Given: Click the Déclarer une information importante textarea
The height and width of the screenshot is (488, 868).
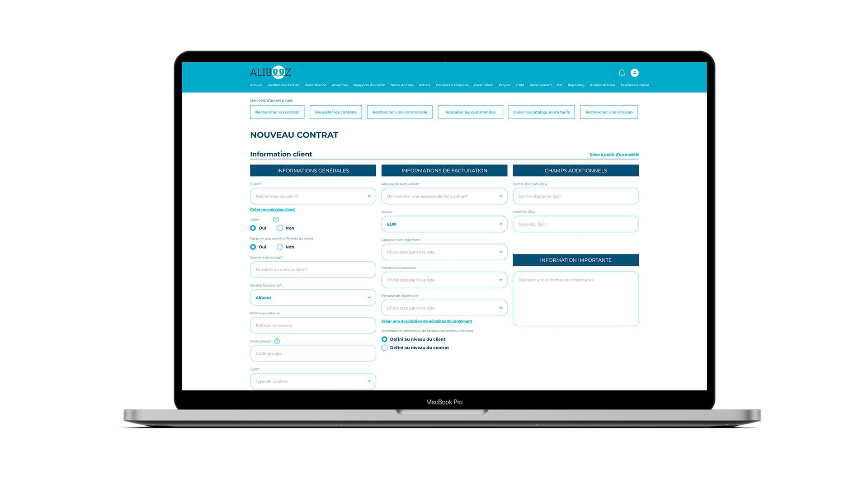Looking at the screenshot, I should point(576,299).
